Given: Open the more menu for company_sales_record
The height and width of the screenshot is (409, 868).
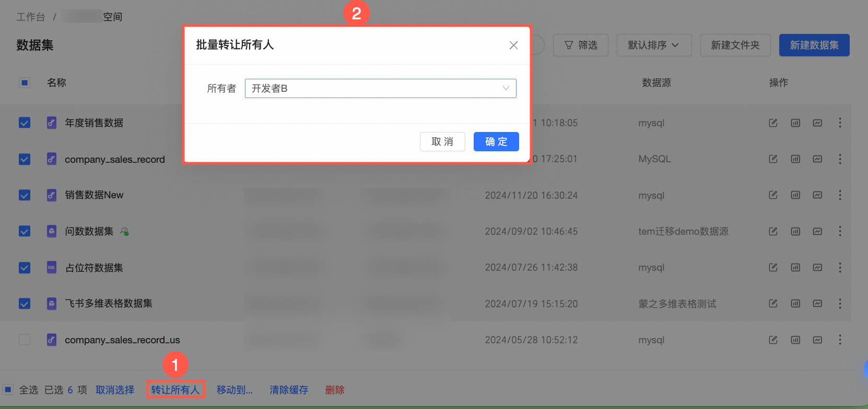Looking at the screenshot, I should point(840,159).
